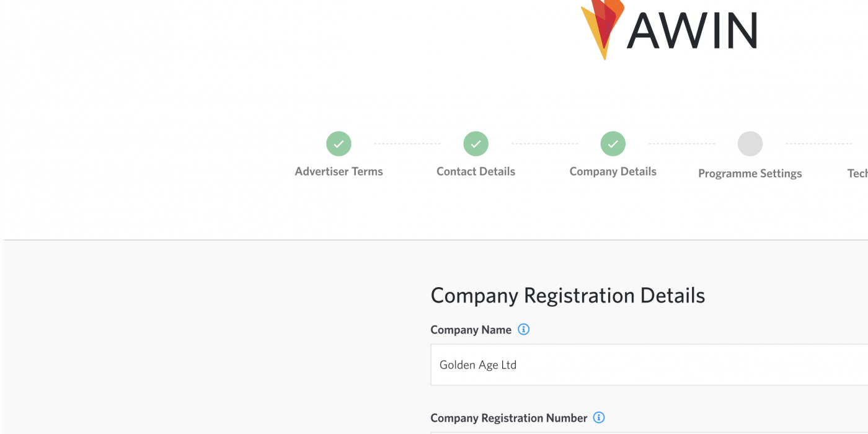Screen dimensions: 868x434
Task: Click the Contact Details green checkmark circle
Action: [x=476, y=144]
